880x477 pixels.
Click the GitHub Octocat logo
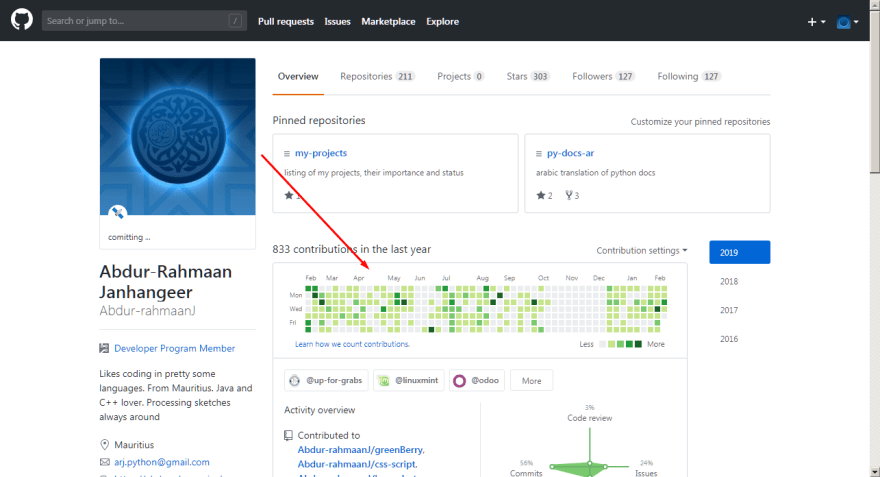click(21, 20)
